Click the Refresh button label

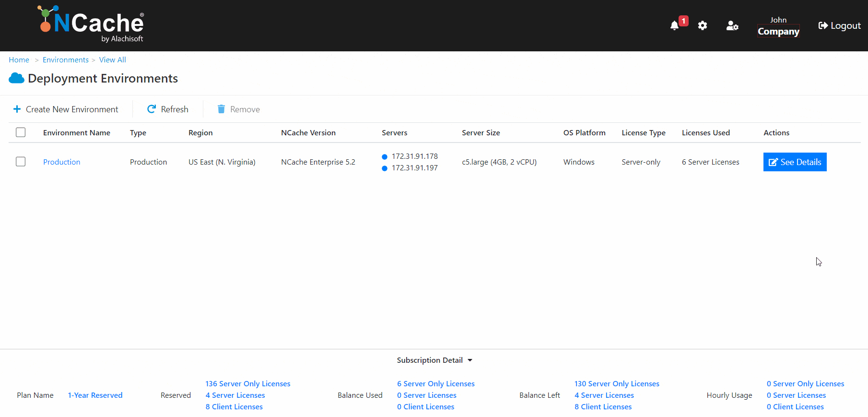[175, 109]
